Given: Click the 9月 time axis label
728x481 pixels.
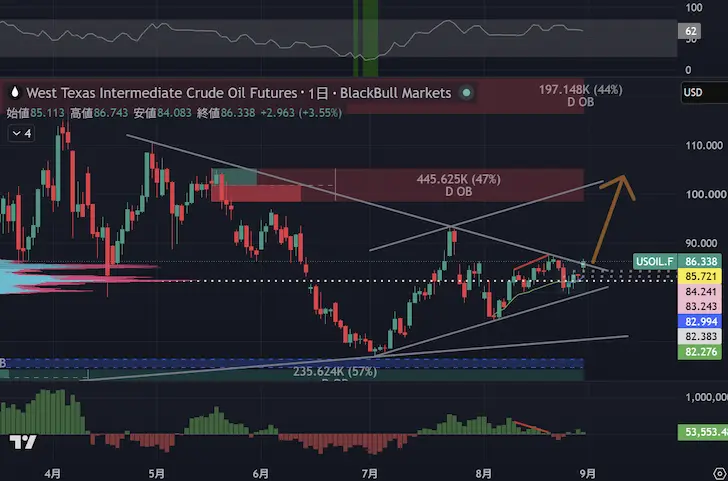Looking at the screenshot, I should 587,473.
